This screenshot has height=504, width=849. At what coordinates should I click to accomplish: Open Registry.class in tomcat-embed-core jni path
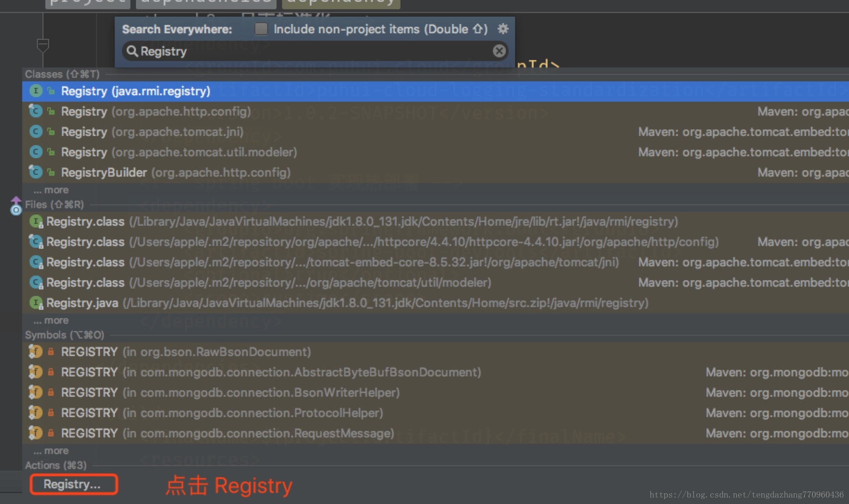[x=435, y=262]
